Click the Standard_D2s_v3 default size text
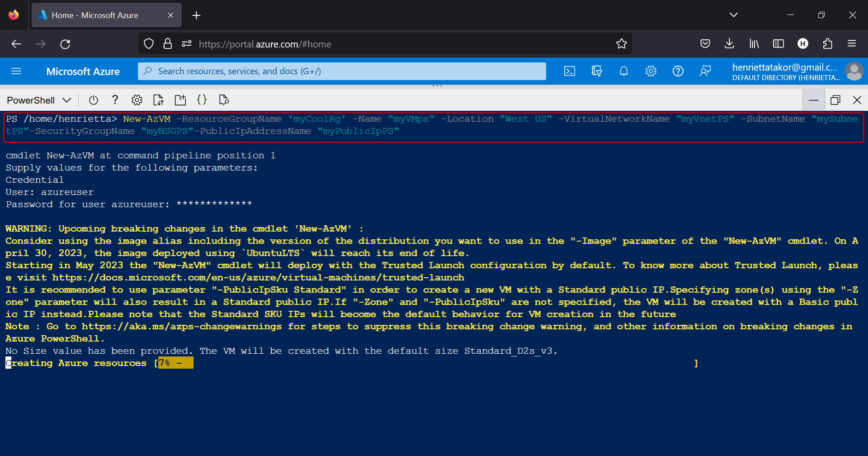Image resolution: width=868 pixels, height=456 pixels. tap(508, 351)
